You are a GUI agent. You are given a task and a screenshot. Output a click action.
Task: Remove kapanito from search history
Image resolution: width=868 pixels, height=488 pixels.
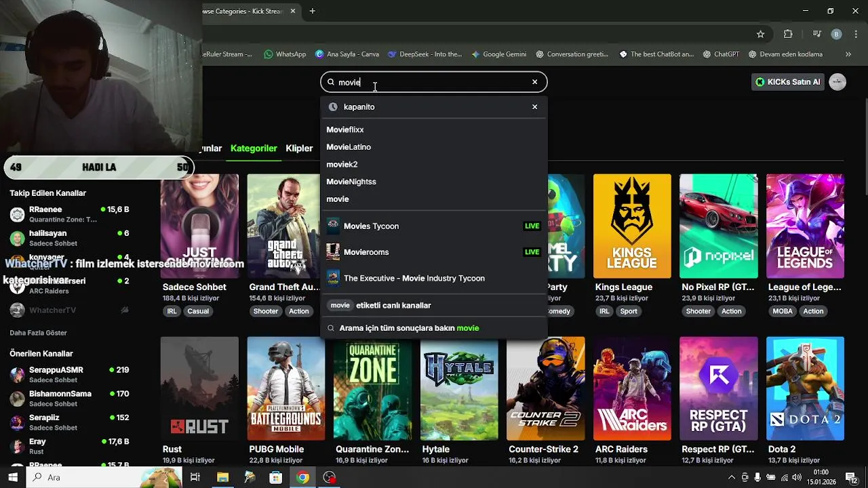[534, 106]
